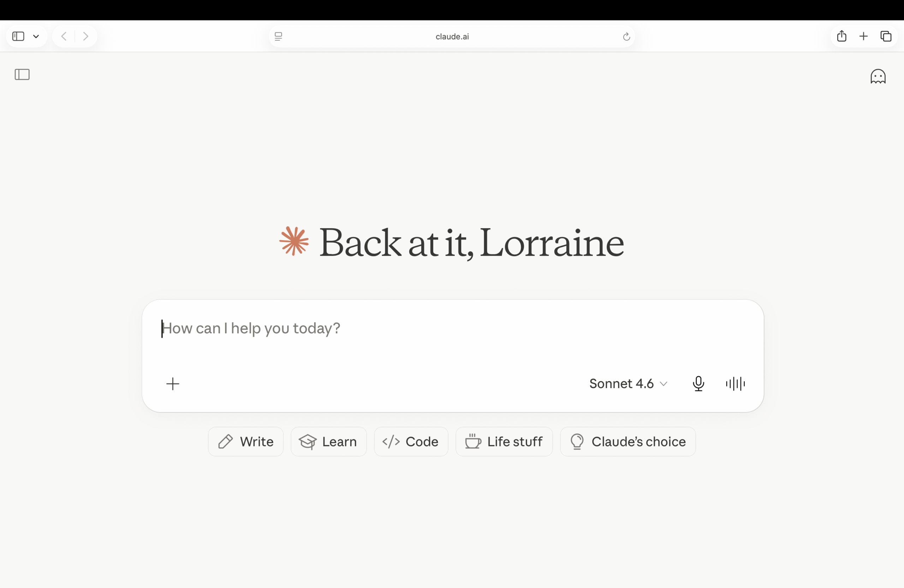Select the Learn suggestion chip
The image size is (904, 588).
coord(328,442)
